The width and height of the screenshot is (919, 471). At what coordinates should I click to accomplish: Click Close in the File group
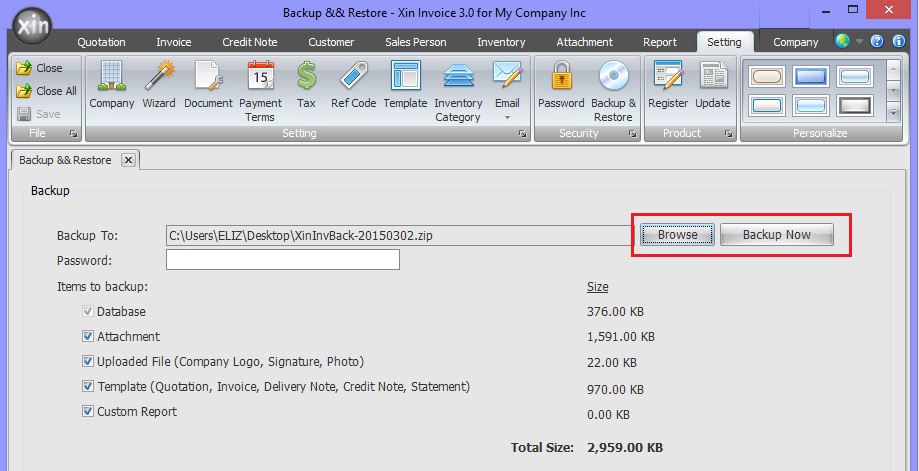tap(39, 68)
